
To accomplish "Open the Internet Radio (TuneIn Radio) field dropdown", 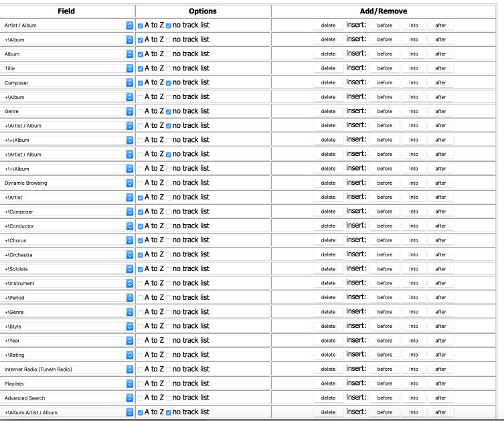I will pyautogui.click(x=67, y=369).
